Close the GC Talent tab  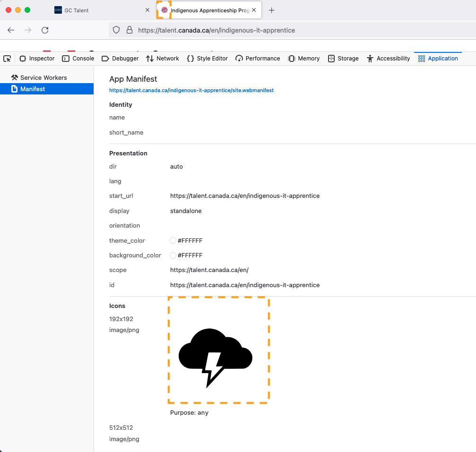tap(147, 10)
